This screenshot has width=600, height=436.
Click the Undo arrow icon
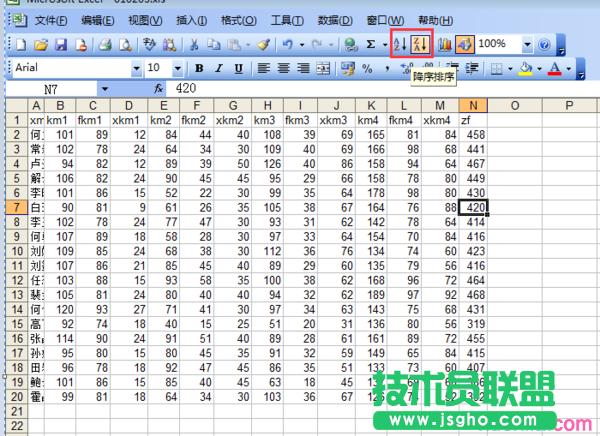286,45
